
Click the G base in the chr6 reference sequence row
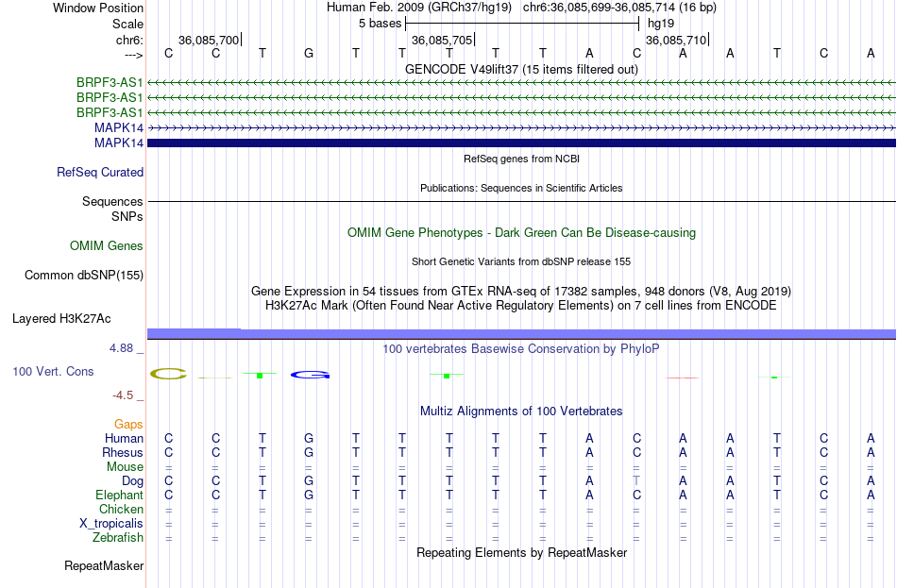tap(309, 53)
